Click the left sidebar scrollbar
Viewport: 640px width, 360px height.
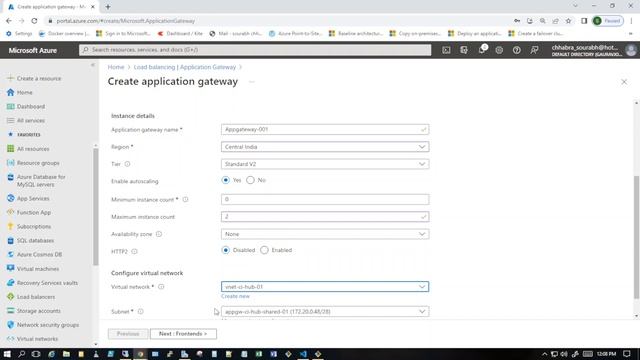pos(96,207)
